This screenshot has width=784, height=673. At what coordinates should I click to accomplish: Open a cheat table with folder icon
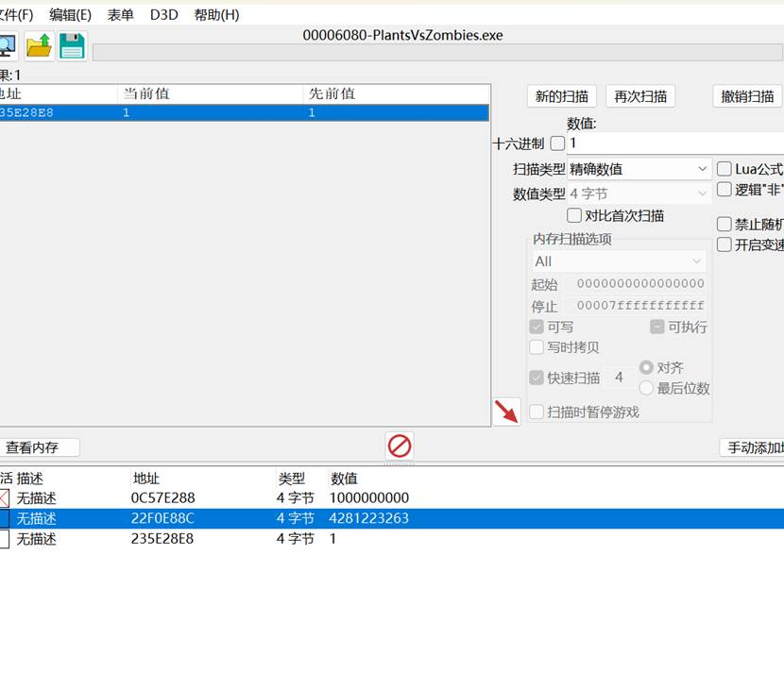coord(39,46)
